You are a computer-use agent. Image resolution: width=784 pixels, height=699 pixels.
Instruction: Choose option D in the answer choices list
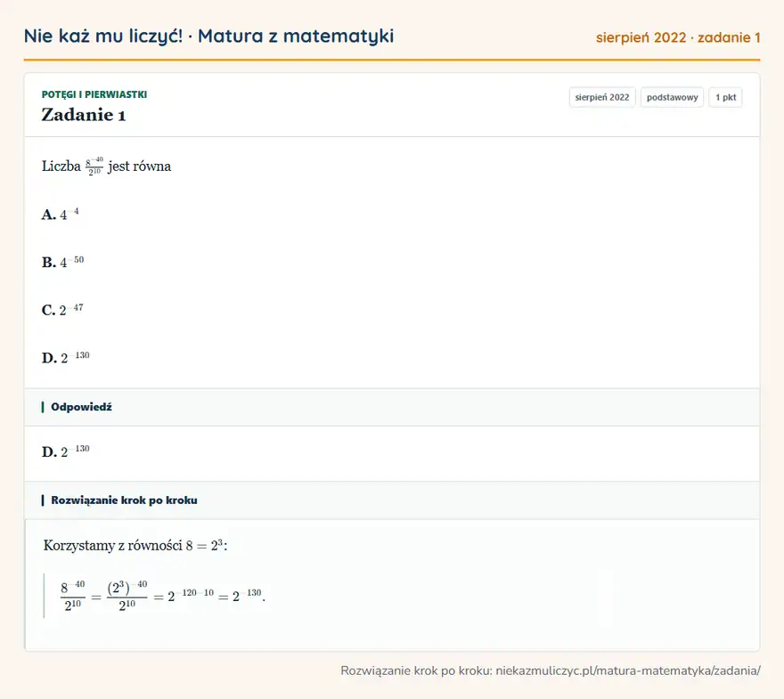(x=66, y=357)
